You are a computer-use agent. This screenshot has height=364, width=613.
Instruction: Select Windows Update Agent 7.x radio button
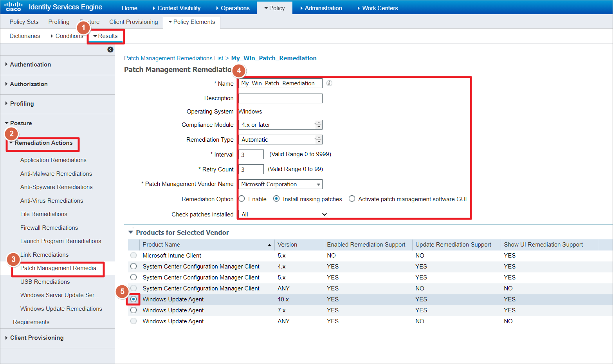click(133, 310)
